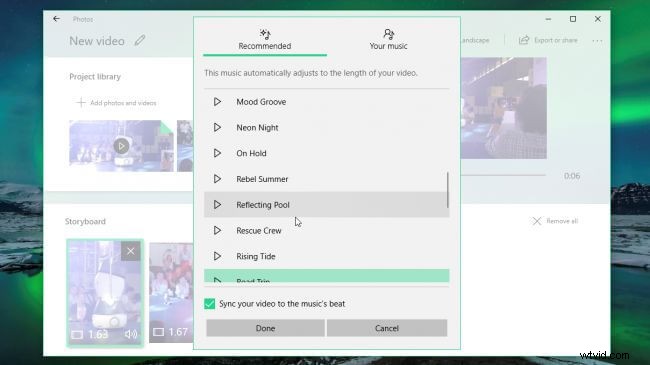The height and width of the screenshot is (365, 650).
Task: Click Add photos and videos
Action: [x=116, y=103]
